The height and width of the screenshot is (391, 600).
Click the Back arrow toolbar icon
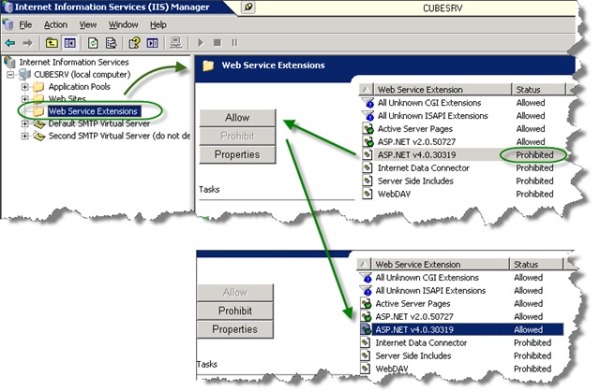(x=10, y=43)
